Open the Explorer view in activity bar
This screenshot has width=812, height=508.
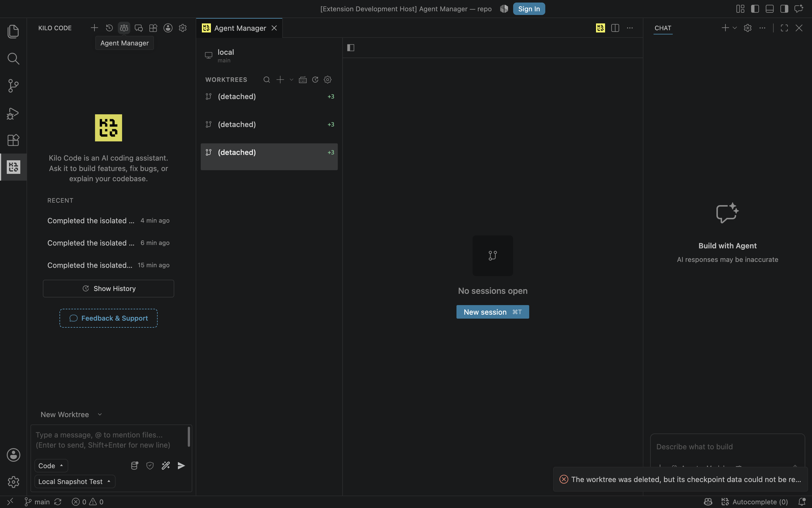pyautogui.click(x=13, y=32)
